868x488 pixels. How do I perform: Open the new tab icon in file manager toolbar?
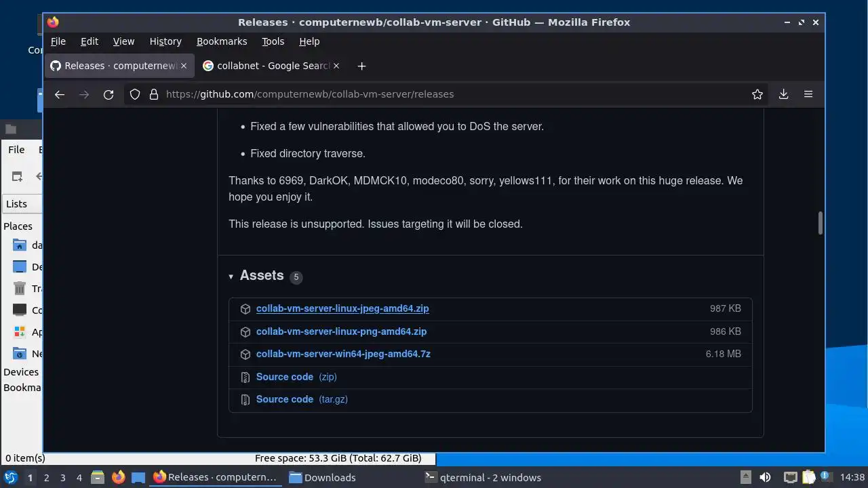[17, 176]
